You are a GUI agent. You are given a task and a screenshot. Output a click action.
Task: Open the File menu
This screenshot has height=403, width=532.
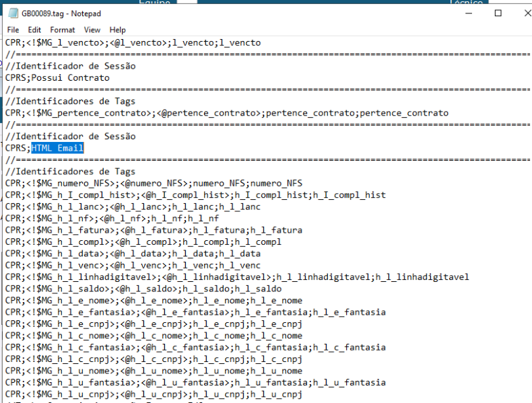13,30
